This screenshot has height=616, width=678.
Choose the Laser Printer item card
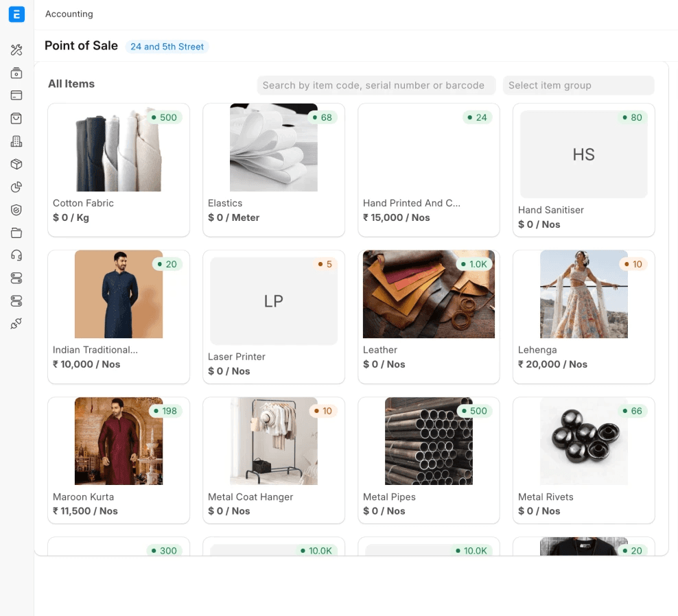click(x=273, y=316)
